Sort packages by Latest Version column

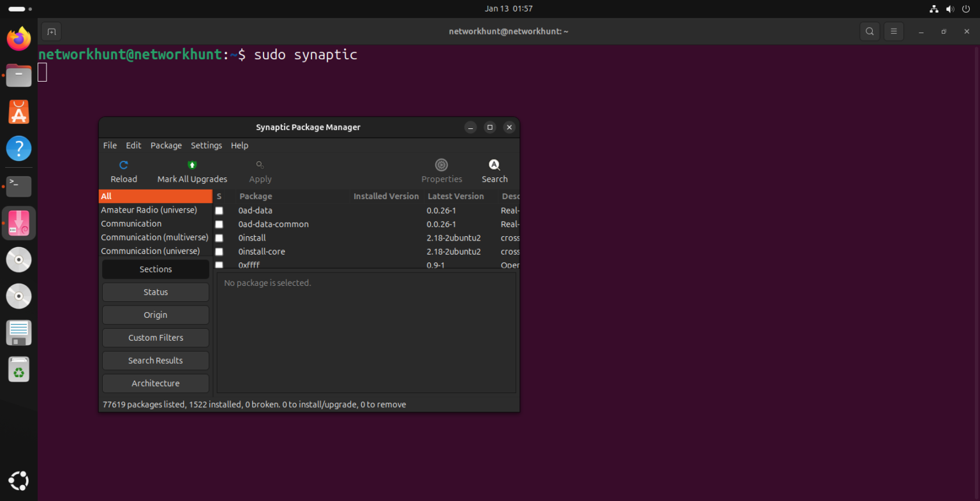456,196
